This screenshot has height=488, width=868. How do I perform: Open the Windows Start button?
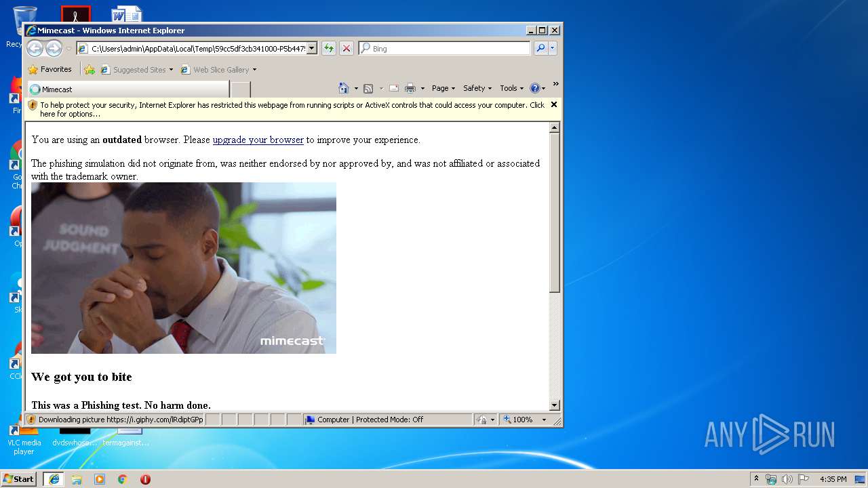[x=18, y=479]
